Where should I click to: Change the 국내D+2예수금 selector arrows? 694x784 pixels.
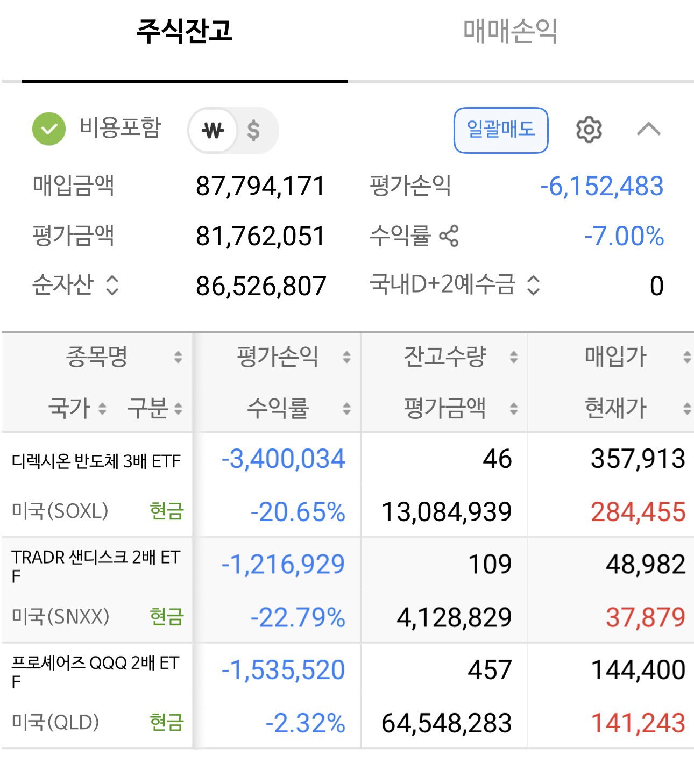click(x=533, y=286)
